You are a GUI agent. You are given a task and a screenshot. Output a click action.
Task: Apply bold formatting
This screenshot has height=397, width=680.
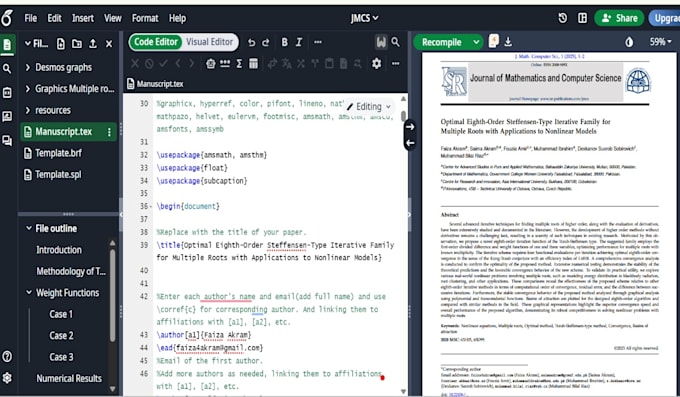284,42
